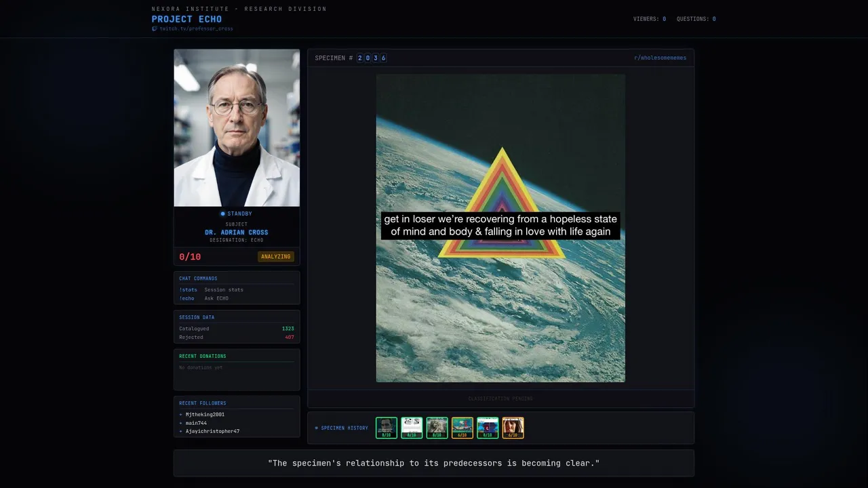Click the Twitch icon beside the channel URL
Screen dimensions: 868x488
(x=155, y=29)
